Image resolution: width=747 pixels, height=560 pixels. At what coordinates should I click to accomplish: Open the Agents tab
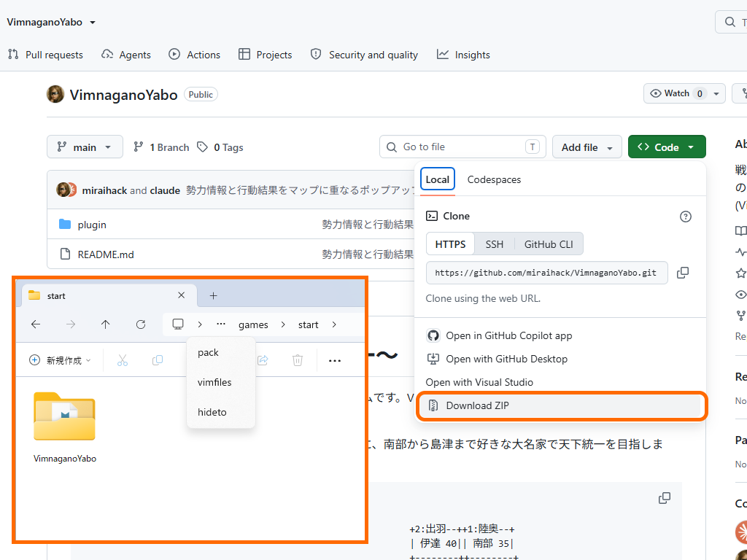[126, 55]
